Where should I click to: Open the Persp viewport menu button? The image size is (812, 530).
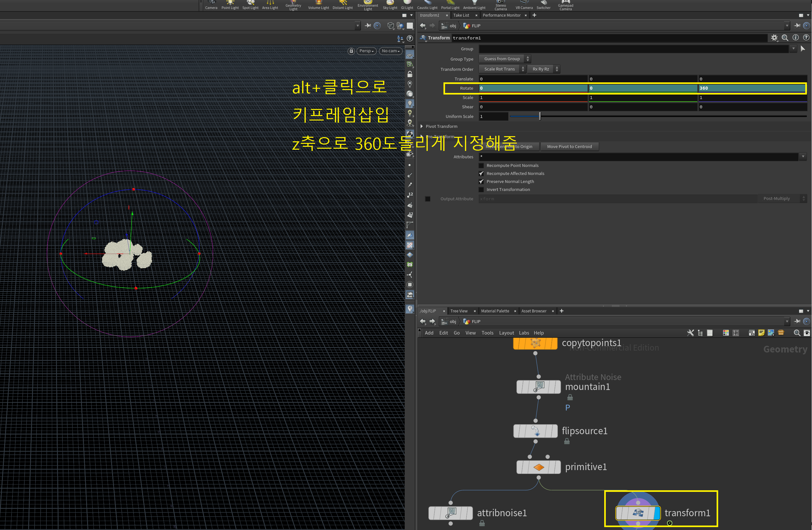(366, 51)
